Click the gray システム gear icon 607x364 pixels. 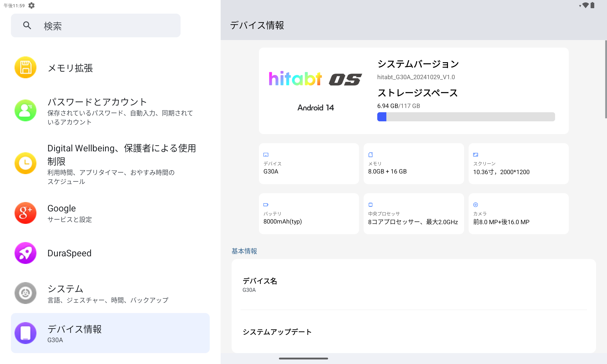point(25,293)
